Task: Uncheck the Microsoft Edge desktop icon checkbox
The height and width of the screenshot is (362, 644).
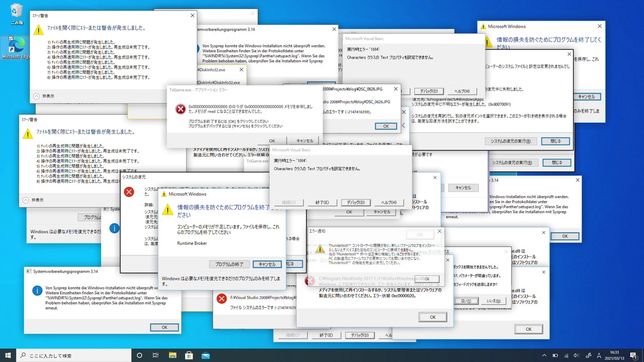Action: point(11,39)
